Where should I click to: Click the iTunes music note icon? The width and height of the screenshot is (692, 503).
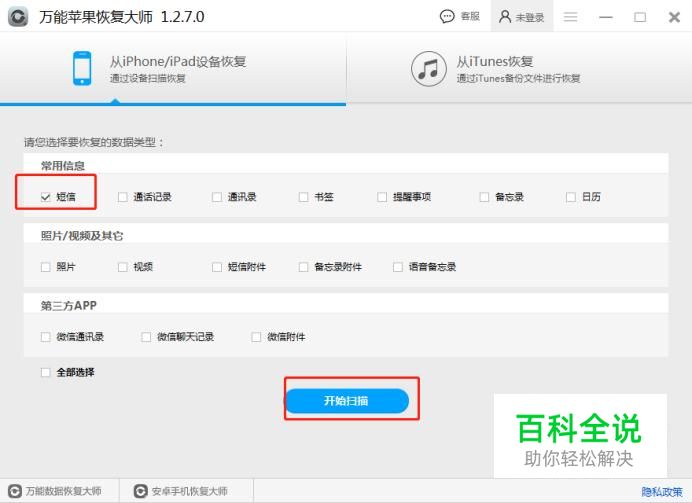[428, 69]
